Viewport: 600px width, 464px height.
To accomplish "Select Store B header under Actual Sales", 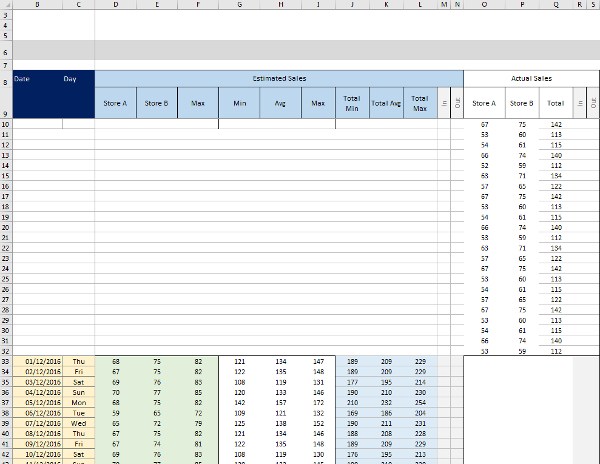I will [522, 103].
